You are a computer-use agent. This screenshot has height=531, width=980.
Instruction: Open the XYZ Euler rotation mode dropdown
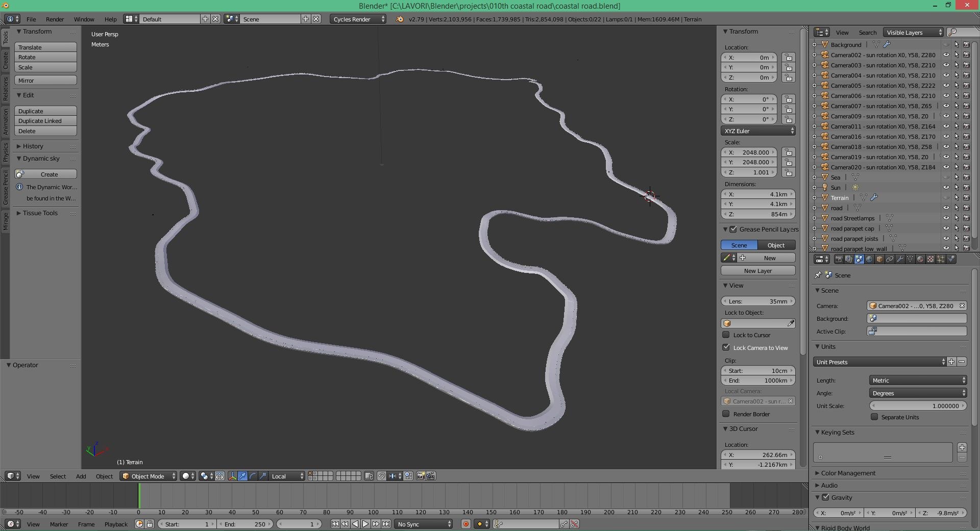758,131
